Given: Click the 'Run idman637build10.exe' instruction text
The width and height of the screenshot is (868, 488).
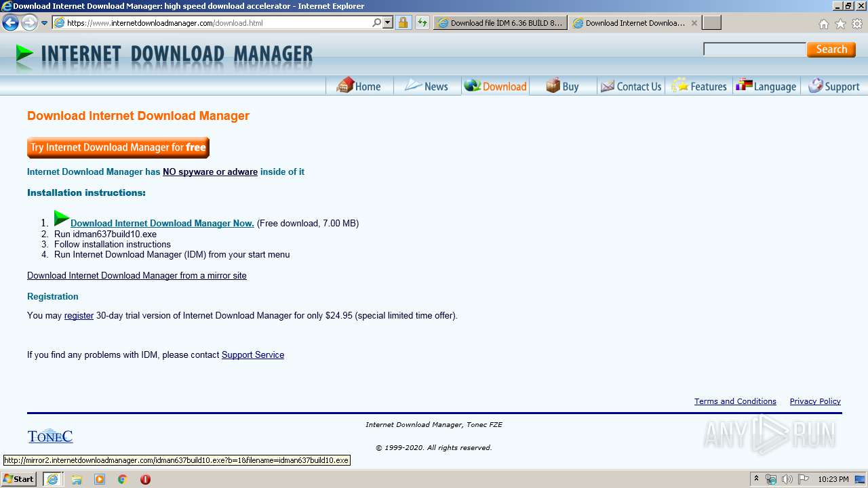Looking at the screenshot, I should 105,234.
